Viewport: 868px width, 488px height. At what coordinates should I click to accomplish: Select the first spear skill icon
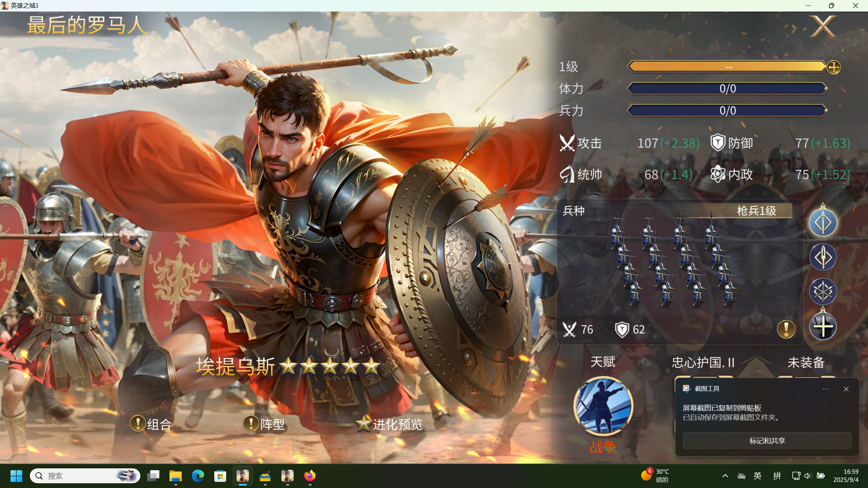coord(823,222)
